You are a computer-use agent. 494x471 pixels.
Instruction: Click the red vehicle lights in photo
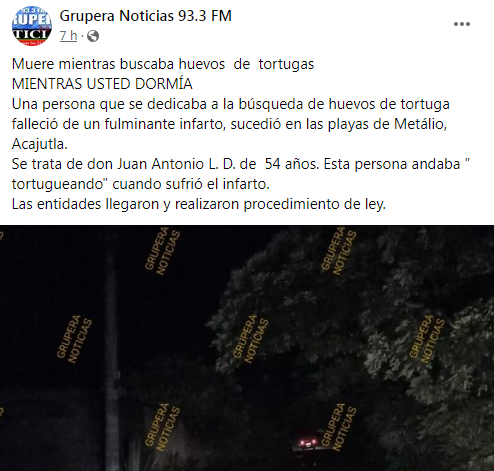[308, 443]
